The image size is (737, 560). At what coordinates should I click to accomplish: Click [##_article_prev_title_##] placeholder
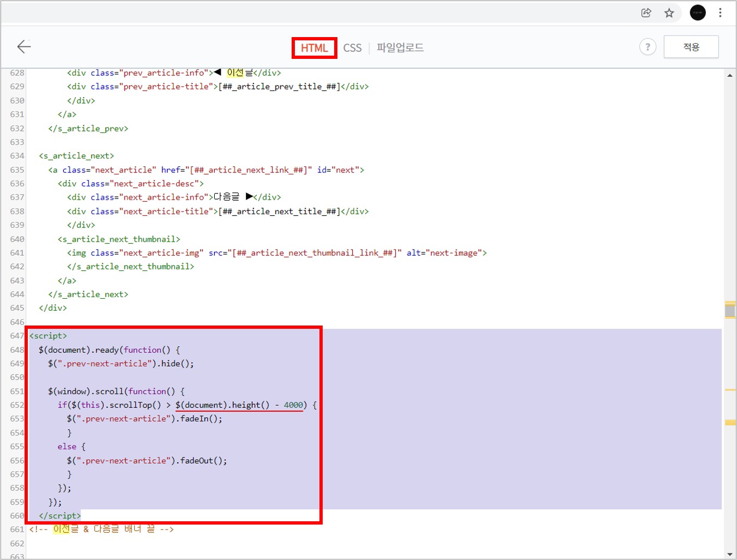279,87
